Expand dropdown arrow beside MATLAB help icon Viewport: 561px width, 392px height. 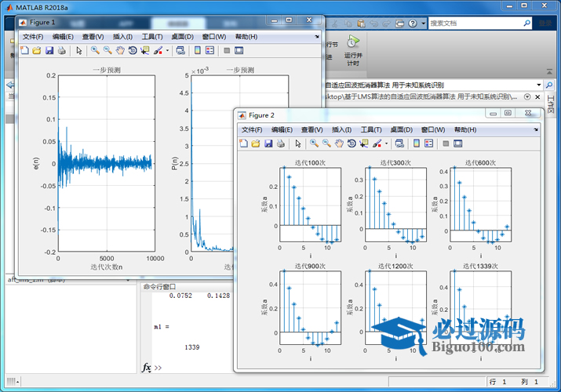click(423, 24)
